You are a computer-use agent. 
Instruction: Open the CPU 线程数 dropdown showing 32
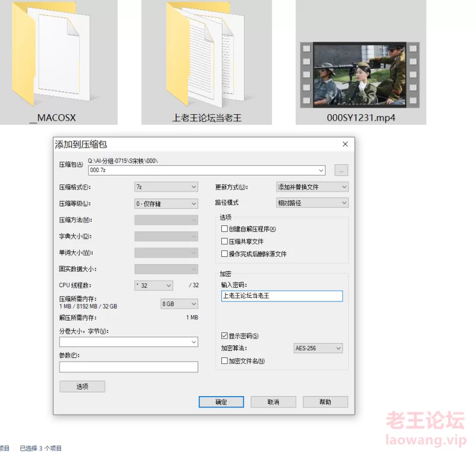[x=154, y=285]
